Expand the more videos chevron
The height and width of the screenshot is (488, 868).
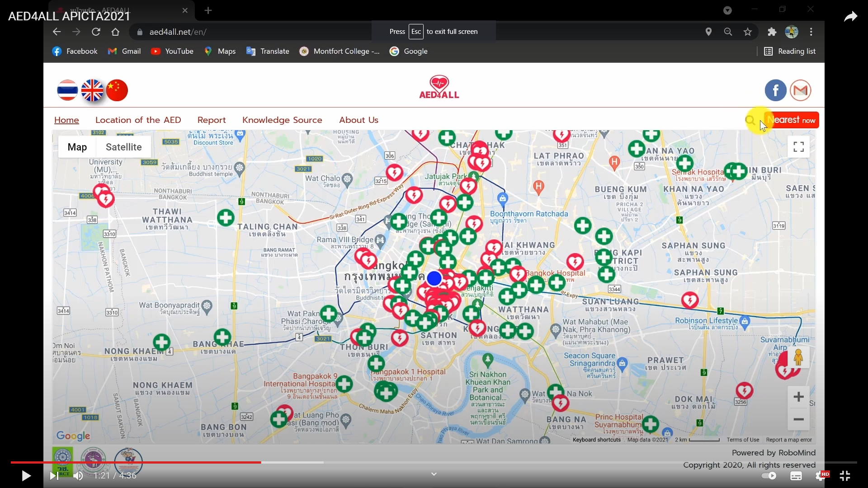click(x=434, y=474)
